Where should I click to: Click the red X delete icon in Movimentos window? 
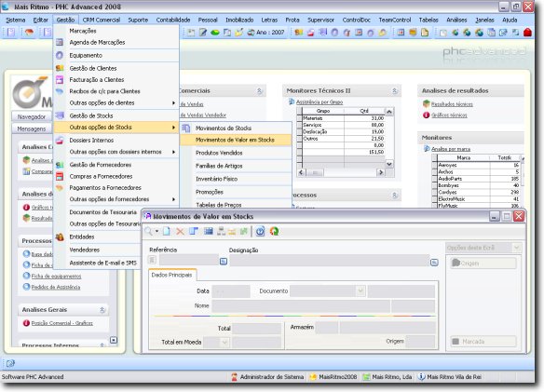pos(180,231)
